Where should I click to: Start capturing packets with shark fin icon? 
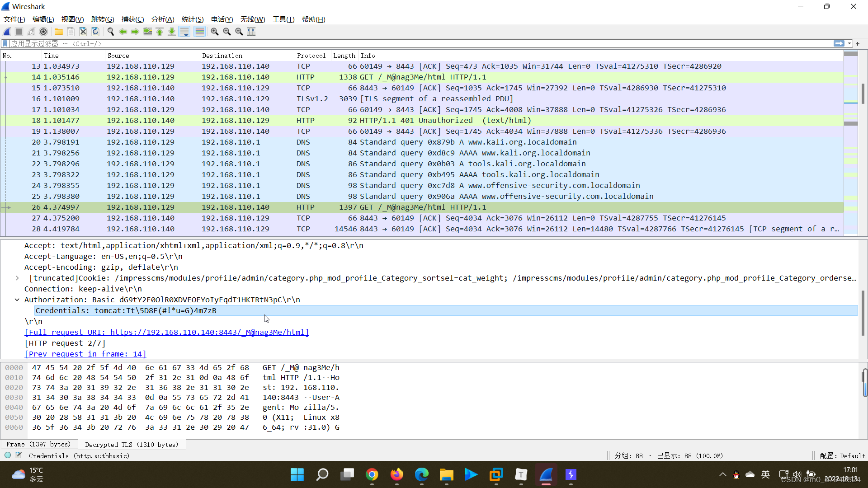tap(7, 32)
